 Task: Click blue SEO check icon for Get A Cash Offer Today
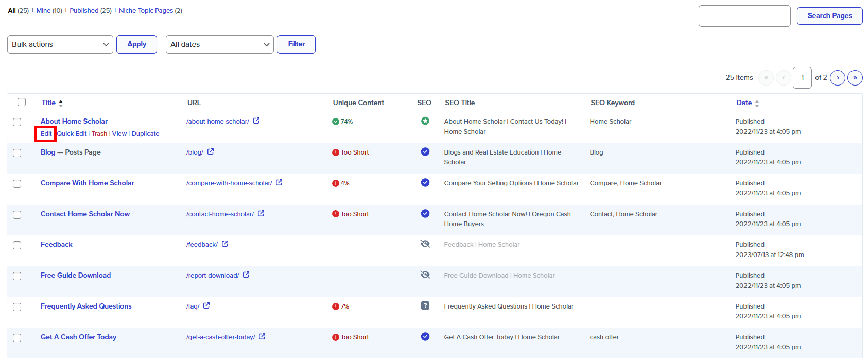425,337
